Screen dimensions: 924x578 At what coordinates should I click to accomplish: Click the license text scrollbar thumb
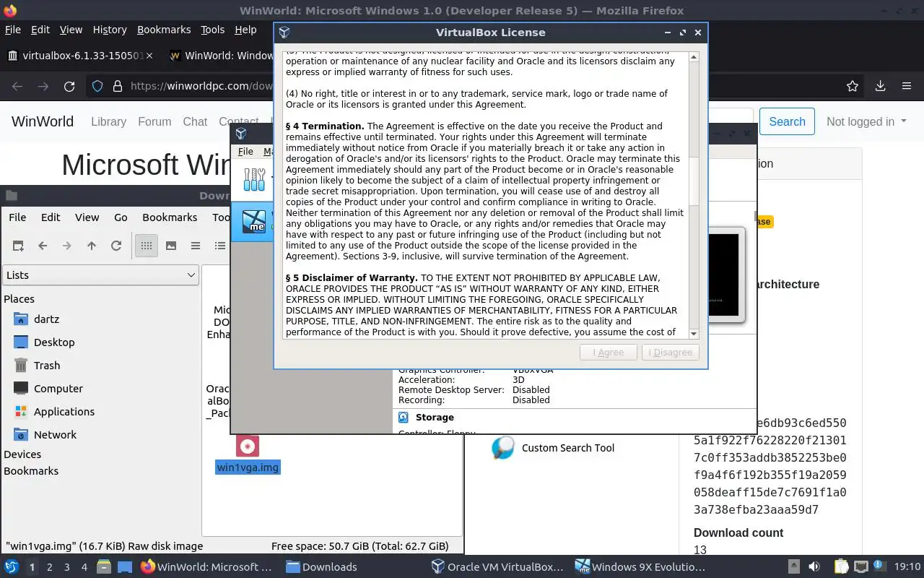(x=694, y=181)
